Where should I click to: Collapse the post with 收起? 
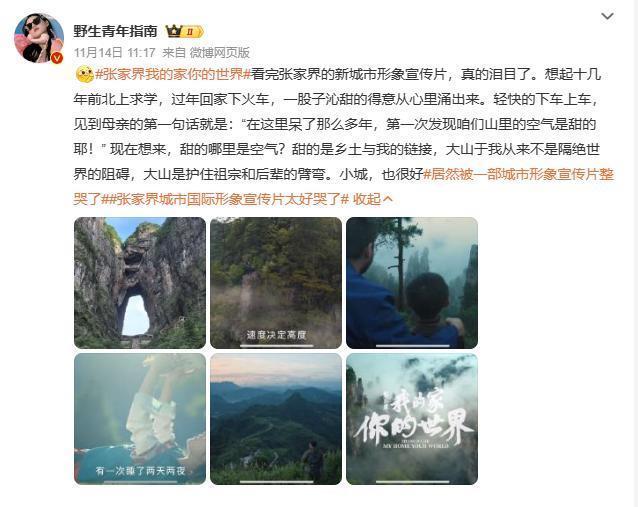coord(367,199)
